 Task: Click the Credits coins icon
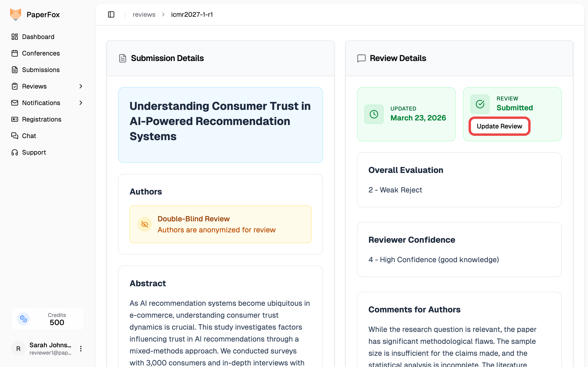[23, 319]
